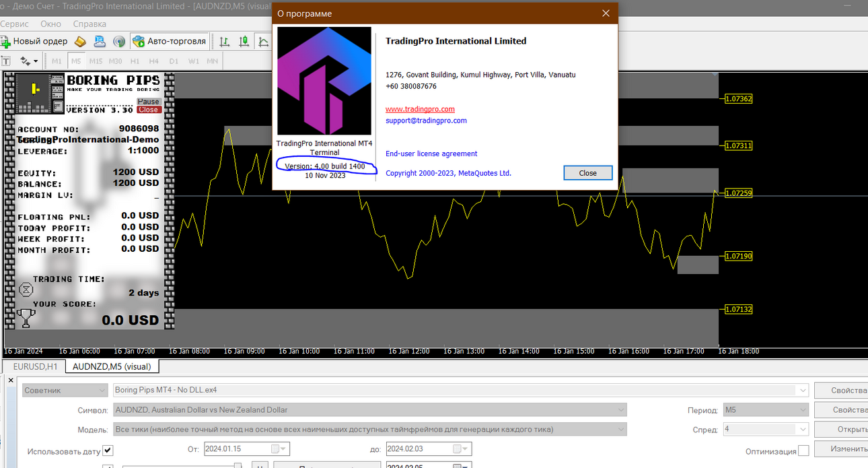Select the H1 timeframe button
This screenshot has height=468, width=868.
(x=135, y=61)
